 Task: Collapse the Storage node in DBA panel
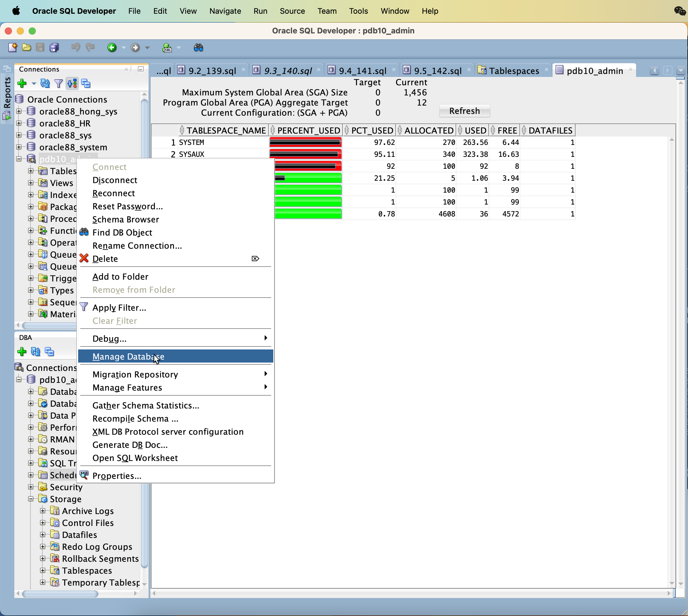31,499
